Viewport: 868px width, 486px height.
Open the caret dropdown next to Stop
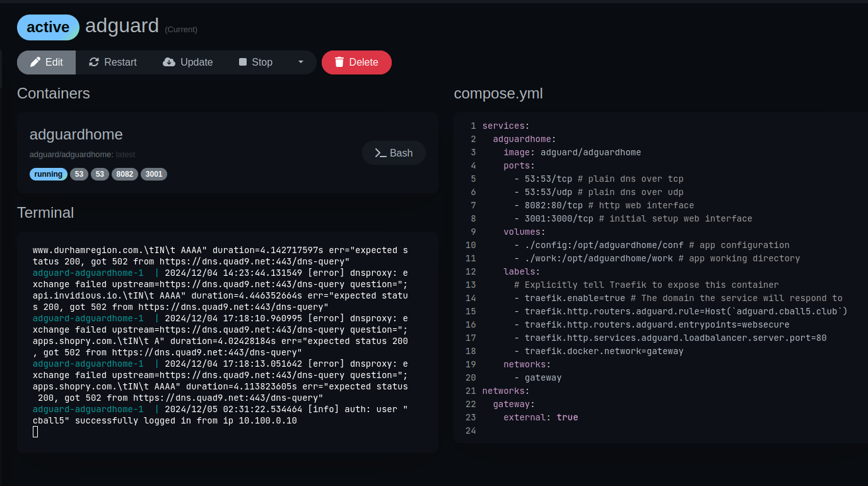(x=301, y=62)
